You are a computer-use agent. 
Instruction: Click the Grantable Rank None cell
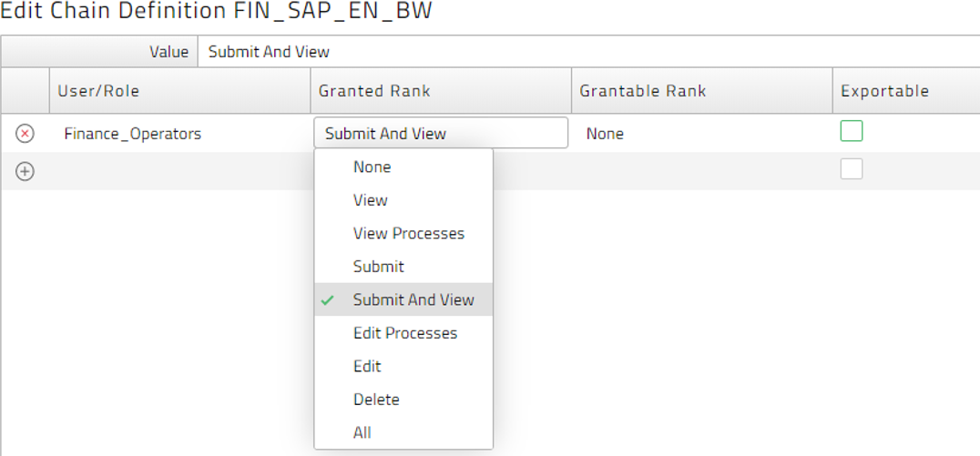702,134
